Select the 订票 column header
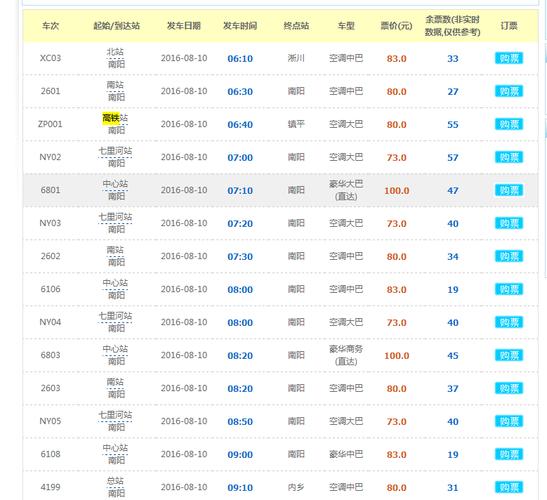 pos(509,26)
